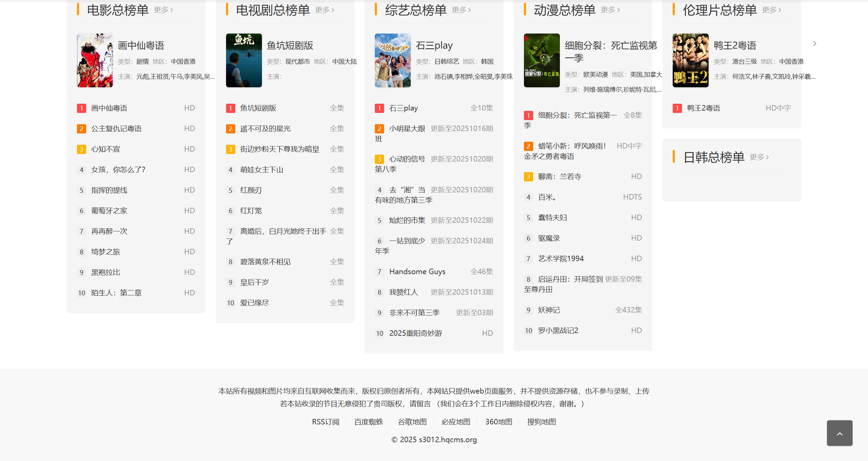This screenshot has height=461, width=868.
Task: Open the 鱼坑短剧版 poster thumbnail
Action: [244, 60]
